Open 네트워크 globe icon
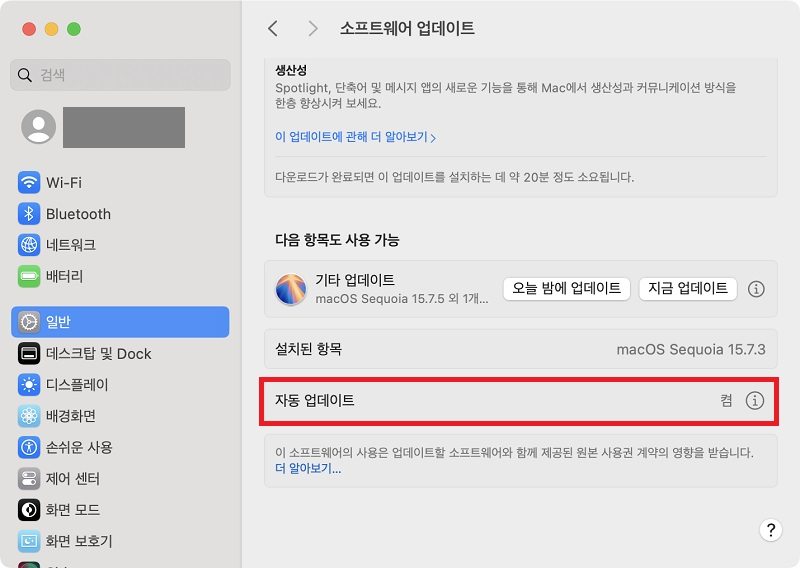800x568 pixels. (x=29, y=245)
